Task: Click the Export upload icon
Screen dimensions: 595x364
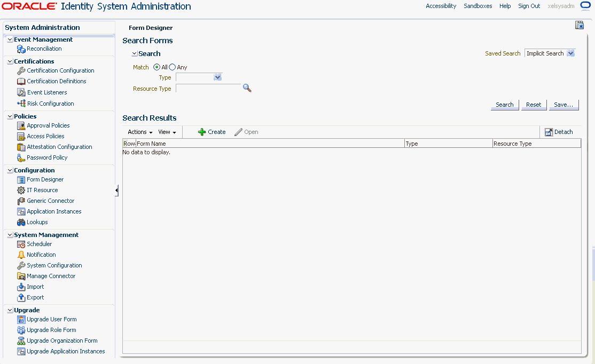Action: click(21, 298)
